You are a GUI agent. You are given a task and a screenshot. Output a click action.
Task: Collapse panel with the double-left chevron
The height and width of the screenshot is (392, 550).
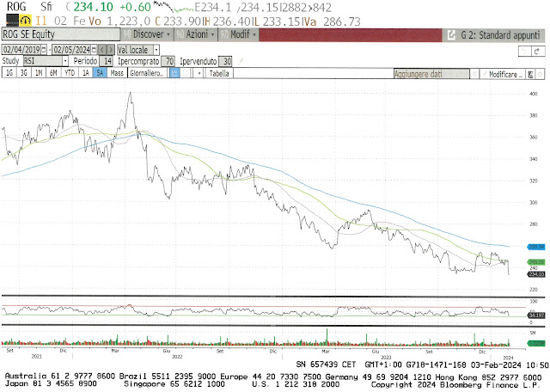tap(474, 74)
